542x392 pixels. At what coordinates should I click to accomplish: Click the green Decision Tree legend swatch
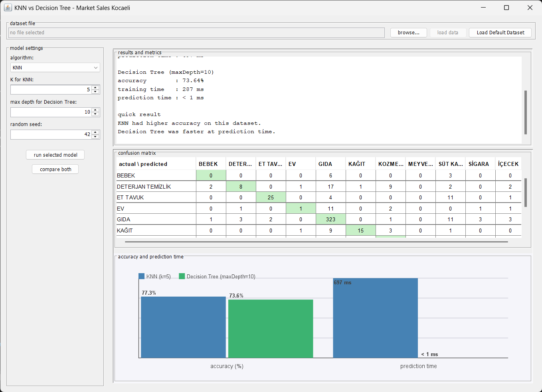tap(182, 276)
